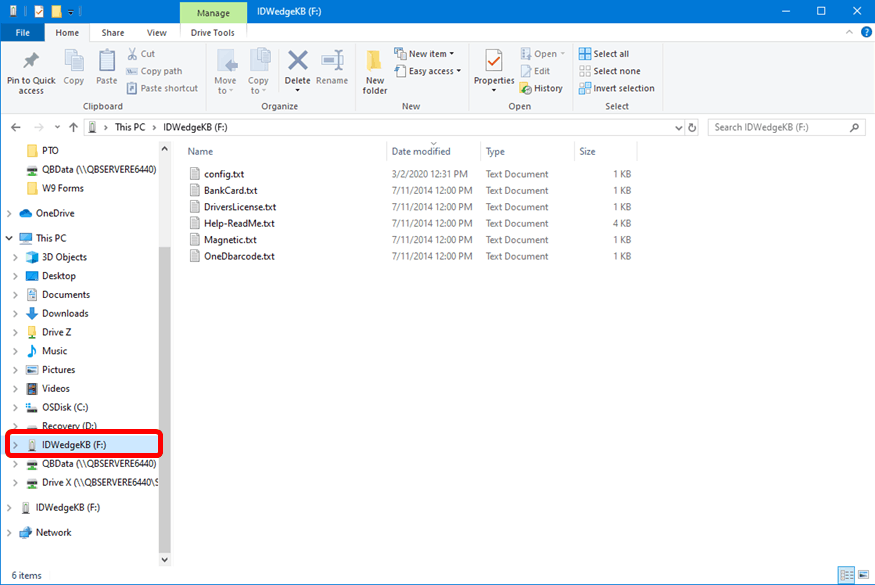875x585 pixels.
Task: Go up one folder level
Action: (x=73, y=127)
